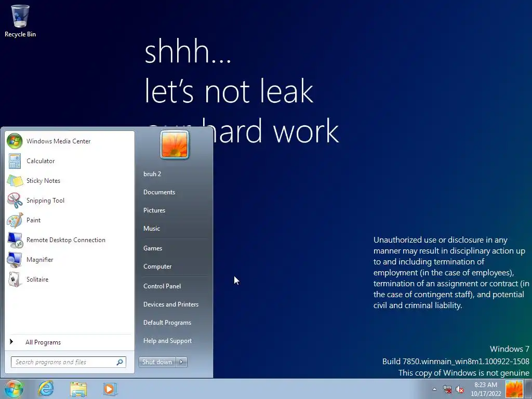Open the Recycle Bin desktop icon
The height and width of the screenshot is (399, 532).
pos(20,21)
